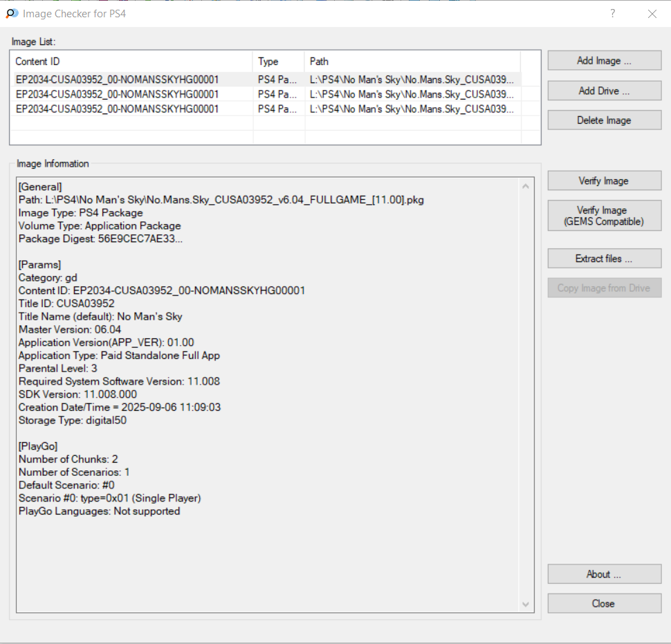Open Extract files dialog
This screenshot has width=671, height=644.
(604, 259)
